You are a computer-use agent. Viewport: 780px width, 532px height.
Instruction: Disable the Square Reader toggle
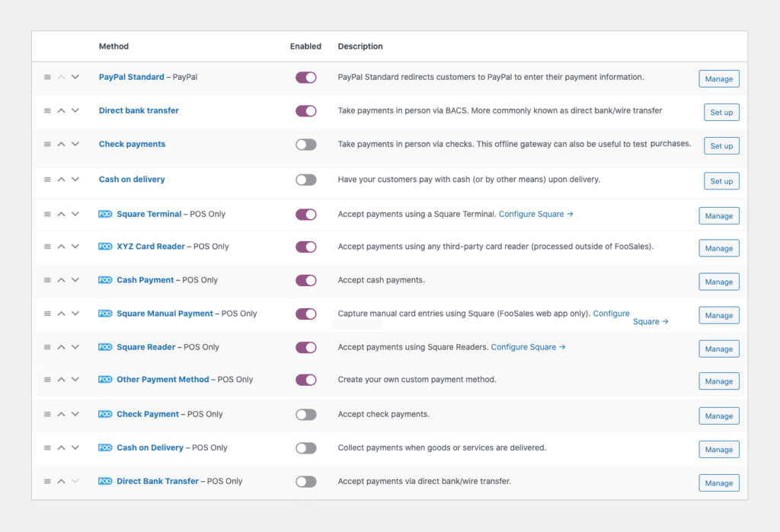(x=306, y=348)
